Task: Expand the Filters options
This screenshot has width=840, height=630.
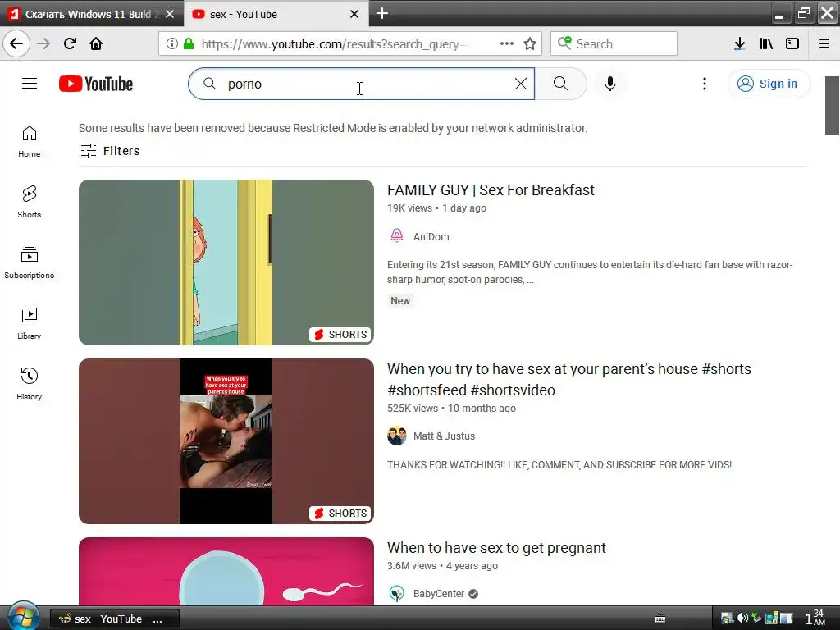Action: [110, 151]
